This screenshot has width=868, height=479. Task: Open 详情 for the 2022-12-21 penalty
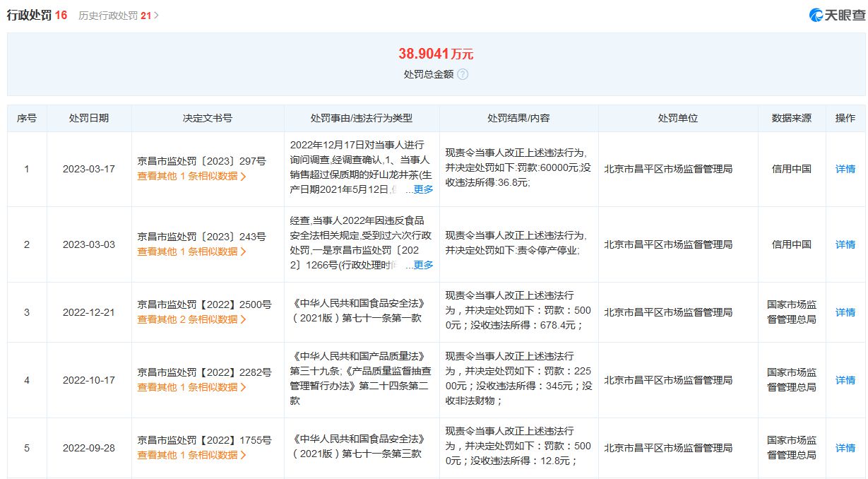845,312
